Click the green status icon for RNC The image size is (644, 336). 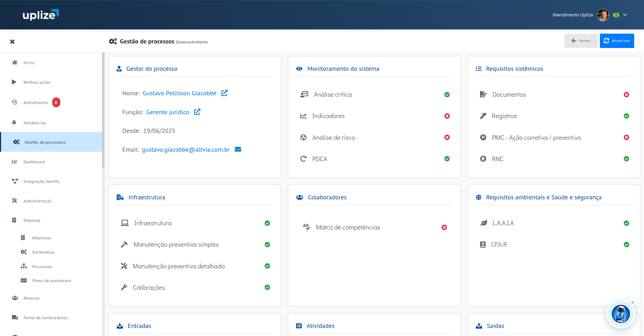click(626, 159)
